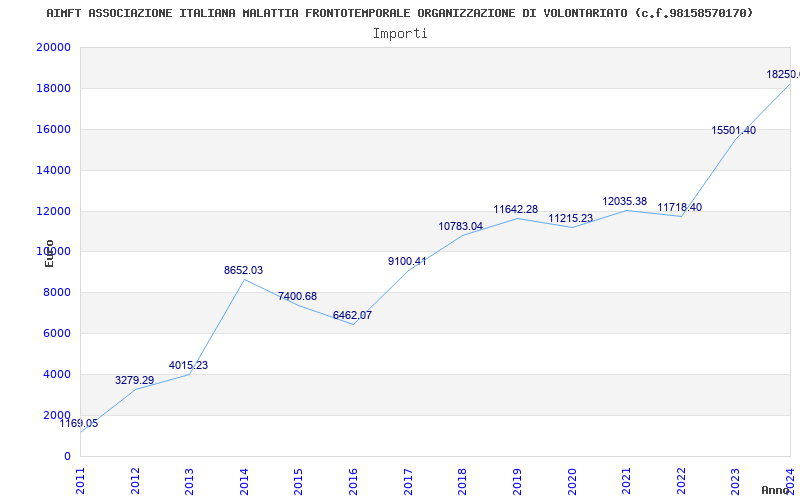Select the data label 10783.04
This screenshot has height=500, width=800.
461,227
